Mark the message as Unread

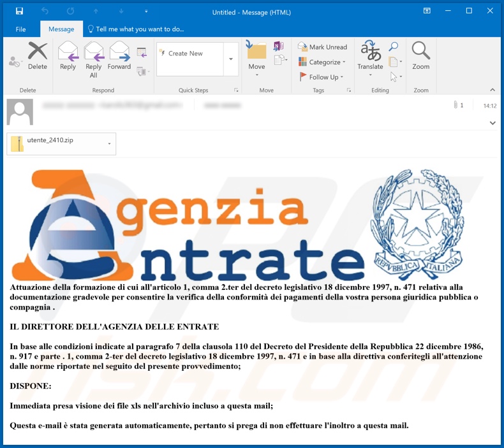tap(322, 47)
